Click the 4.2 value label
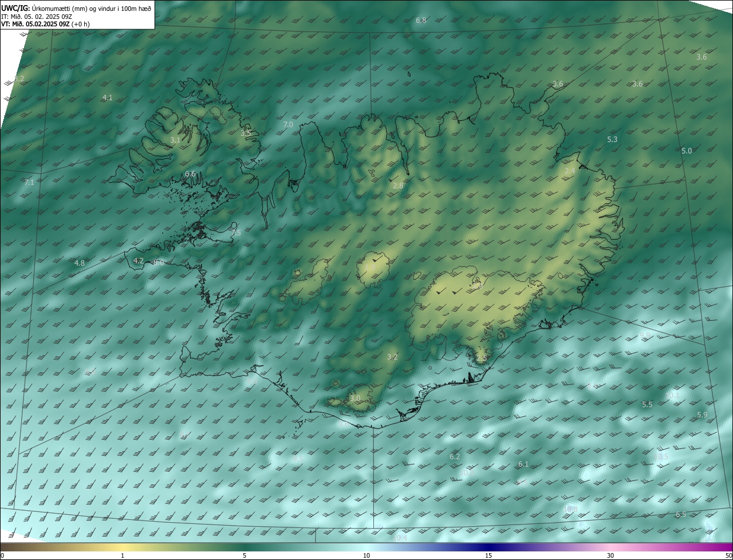 pos(138,261)
